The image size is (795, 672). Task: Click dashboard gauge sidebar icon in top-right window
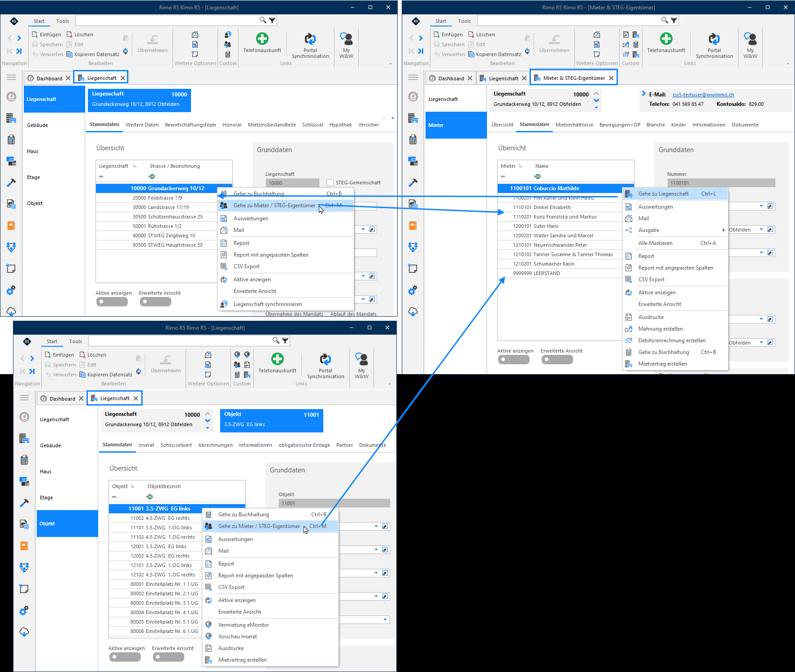[x=413, y=96]
